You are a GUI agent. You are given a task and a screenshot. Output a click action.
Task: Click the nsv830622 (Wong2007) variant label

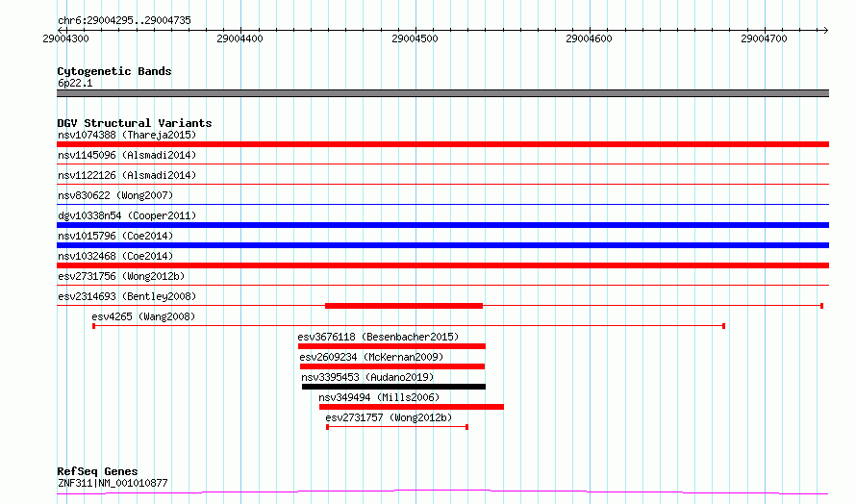(x=115, y=195)
